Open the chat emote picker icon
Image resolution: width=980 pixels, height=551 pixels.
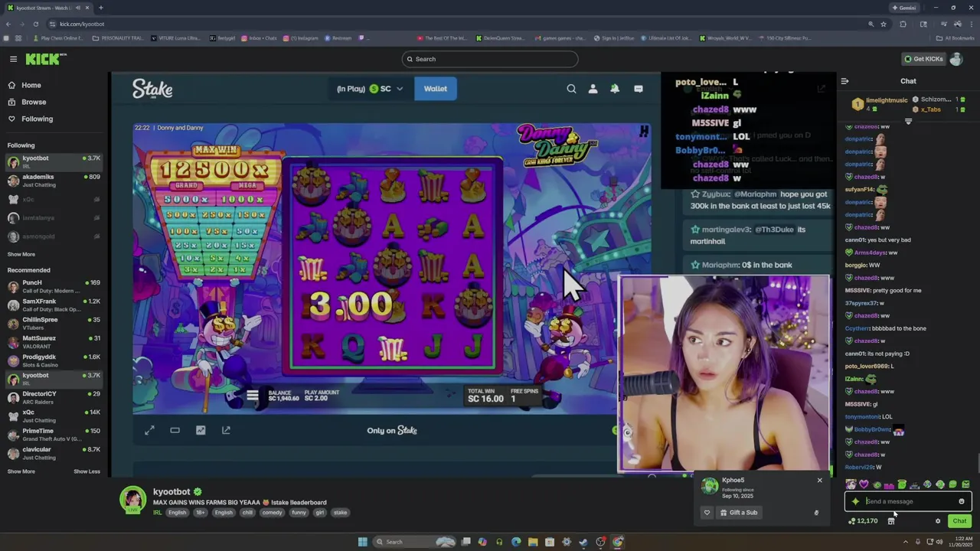point(962,501)
